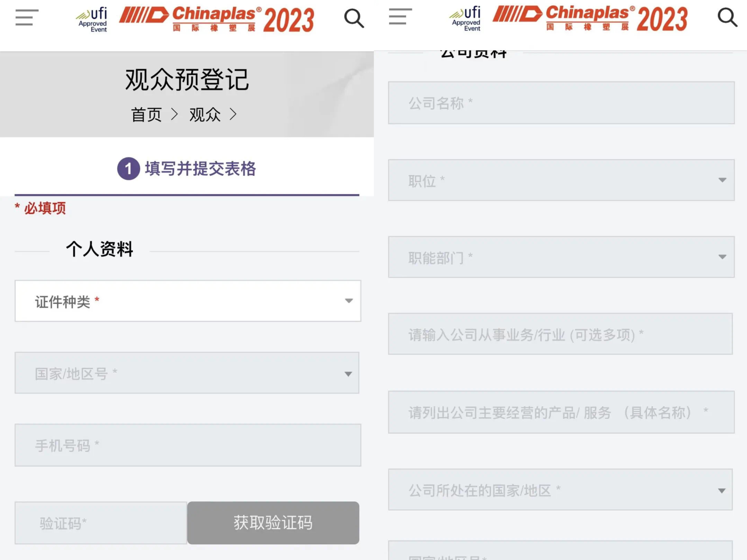Screen dimensions: 747x560
Task: Click the 验证码 input field
Action: coord(101,523)
